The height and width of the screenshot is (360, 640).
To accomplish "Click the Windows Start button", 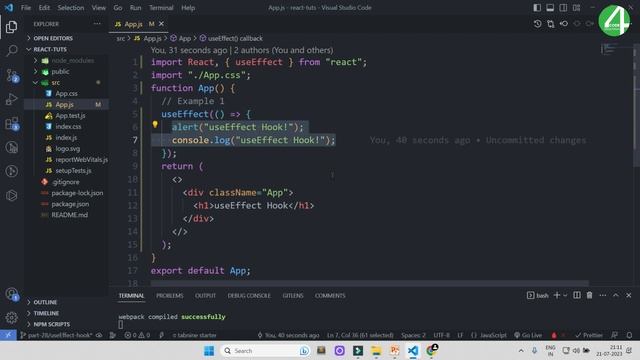I will [x=209, y=351].
